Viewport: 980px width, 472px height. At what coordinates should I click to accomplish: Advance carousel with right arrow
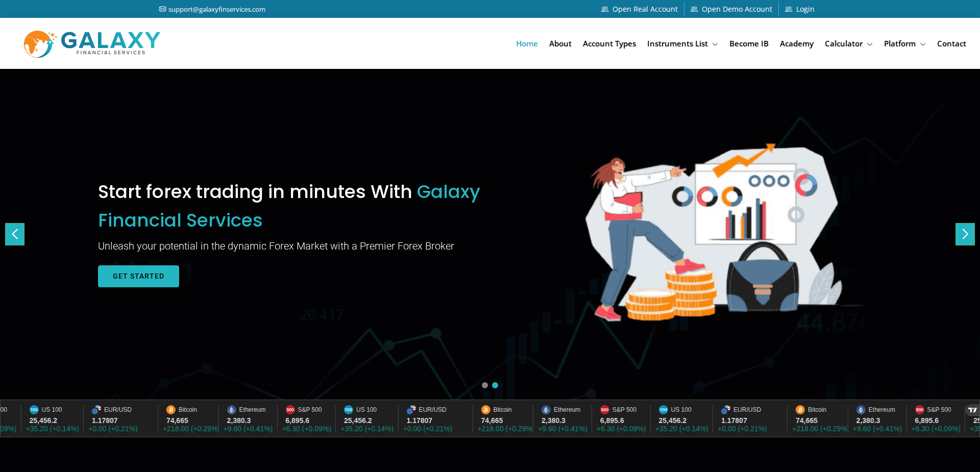click(965, 234)
